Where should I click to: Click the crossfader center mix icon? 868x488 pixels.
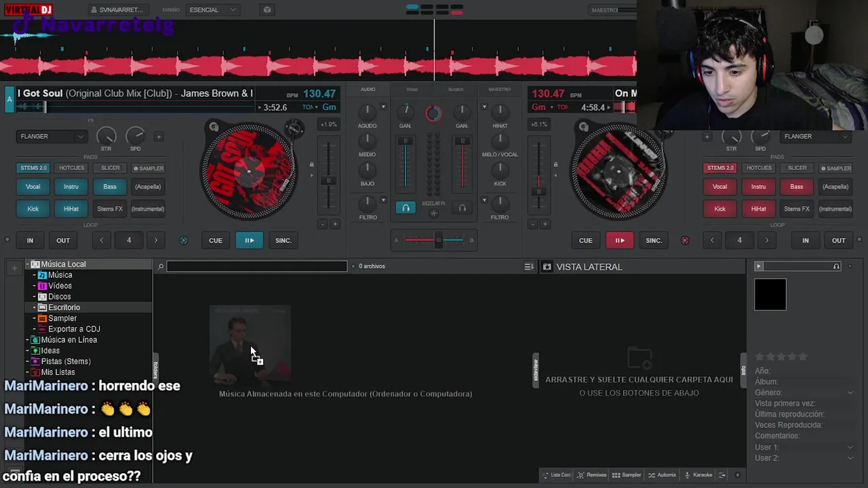pos(434,213)
